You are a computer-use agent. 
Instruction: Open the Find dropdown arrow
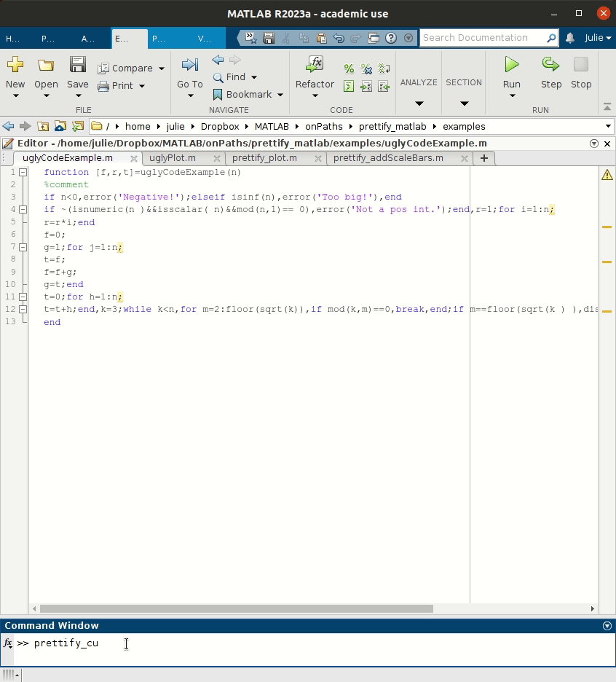tap(254, 77)
